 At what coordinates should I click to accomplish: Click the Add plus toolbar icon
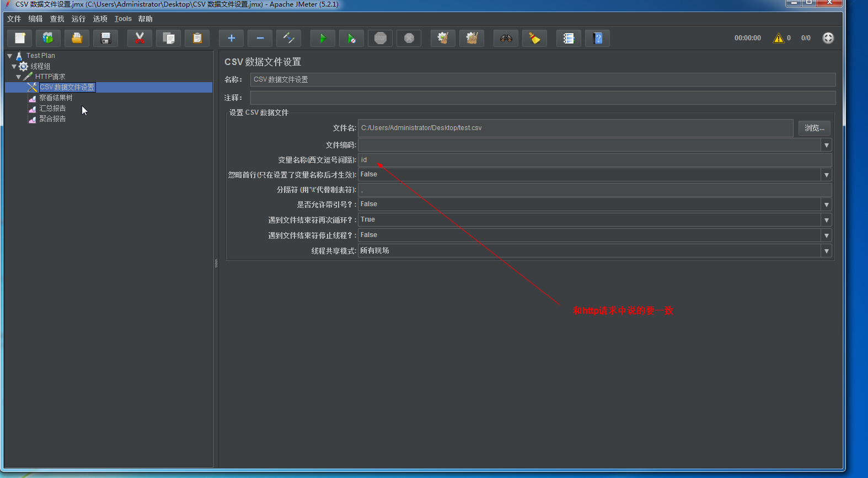(232, 38)
